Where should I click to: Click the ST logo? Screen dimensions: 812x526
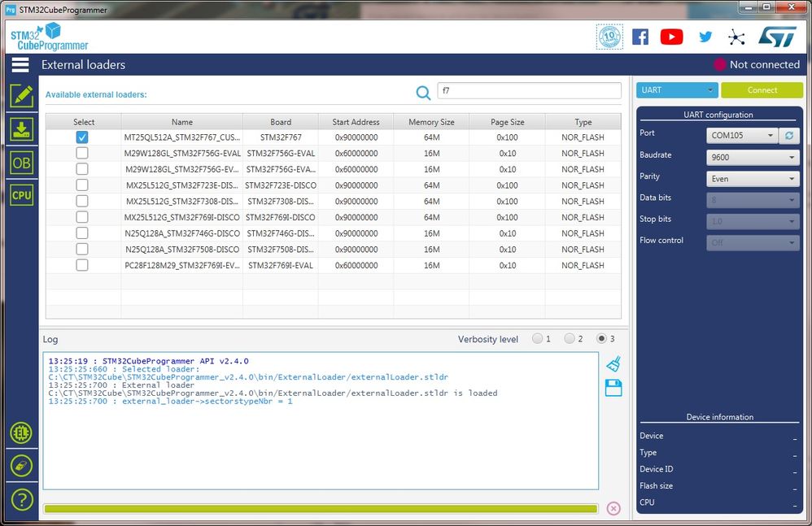(777, 37)
